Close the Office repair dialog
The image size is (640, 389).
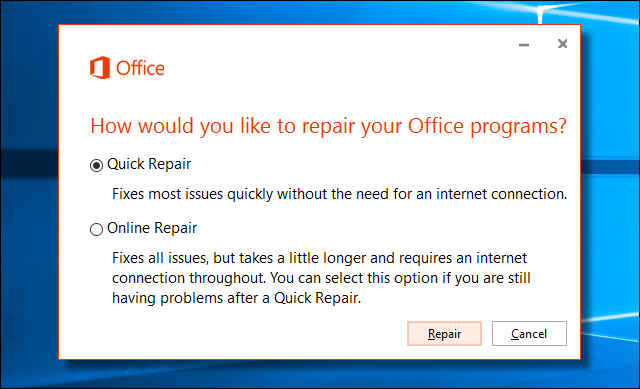562,44
